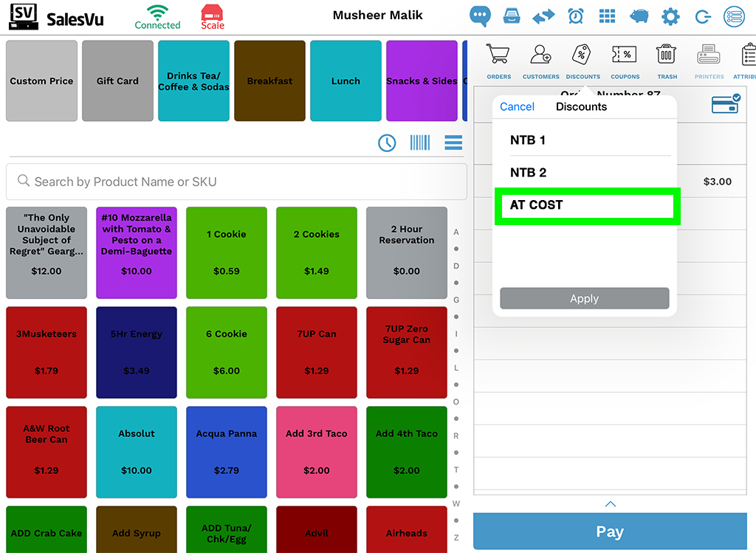
Task: Click the credit card icon
Action: (x=726, y=103)
